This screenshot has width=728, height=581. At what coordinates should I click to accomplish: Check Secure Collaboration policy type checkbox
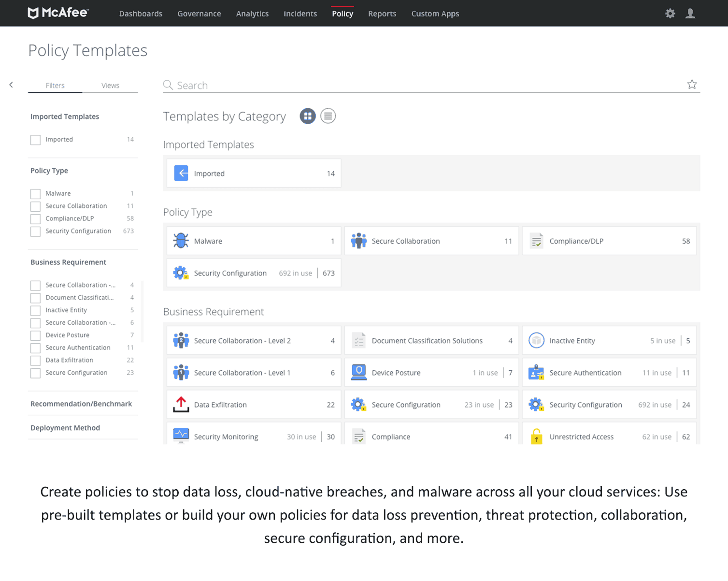[x=35, y=206]
